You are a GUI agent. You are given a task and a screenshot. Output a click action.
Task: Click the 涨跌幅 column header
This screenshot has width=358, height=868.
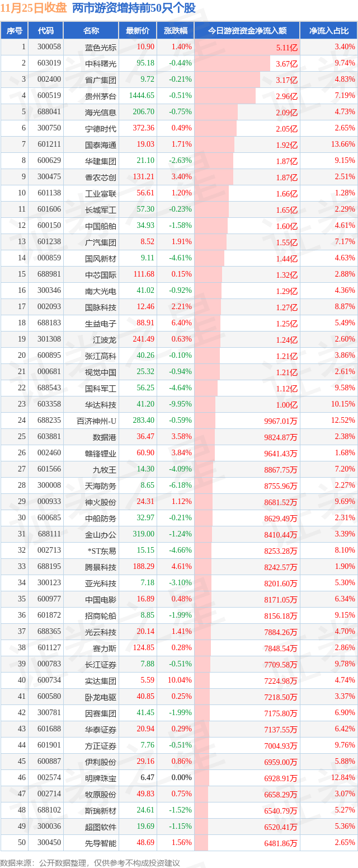point(175,31)
